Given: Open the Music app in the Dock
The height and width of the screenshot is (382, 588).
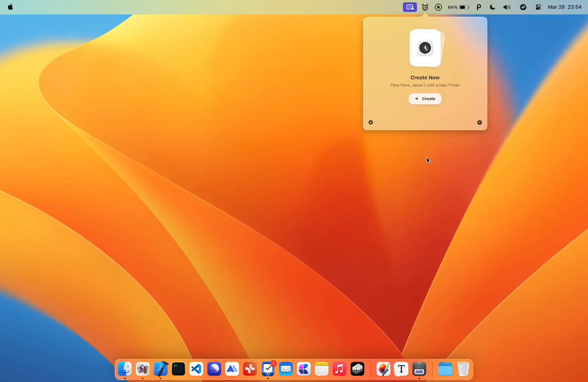Looking at the screenshot, I should point(339,368).
